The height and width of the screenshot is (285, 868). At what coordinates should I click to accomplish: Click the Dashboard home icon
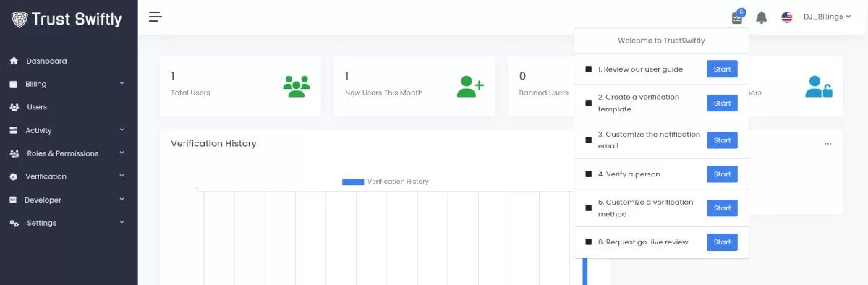(x=14, y=61)
